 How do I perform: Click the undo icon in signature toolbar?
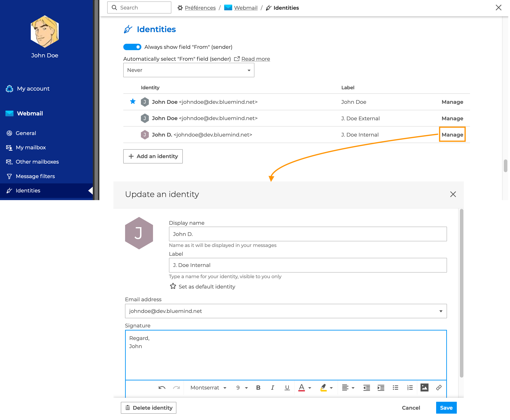tap(162, 388)
